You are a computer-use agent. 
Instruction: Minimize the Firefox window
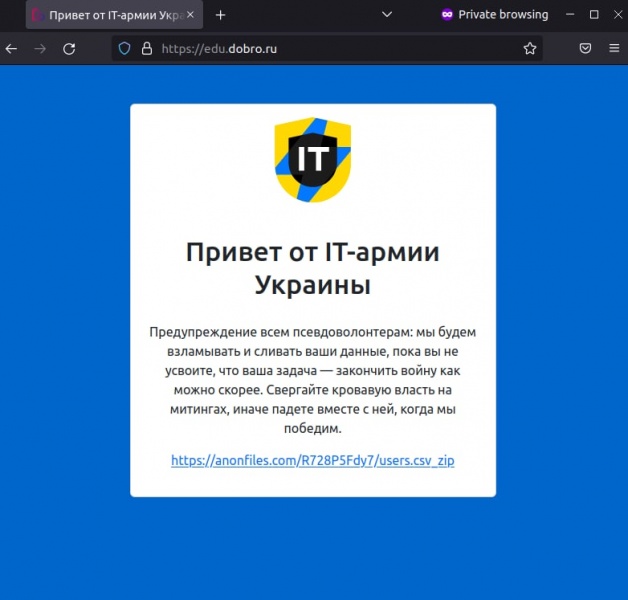[571, 15]
